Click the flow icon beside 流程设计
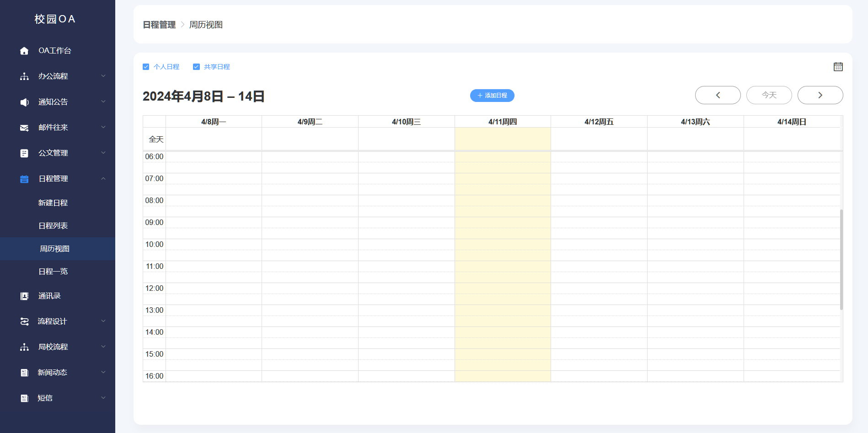The width and height of the screenshot is (868, 433). [x=24, y=321]
